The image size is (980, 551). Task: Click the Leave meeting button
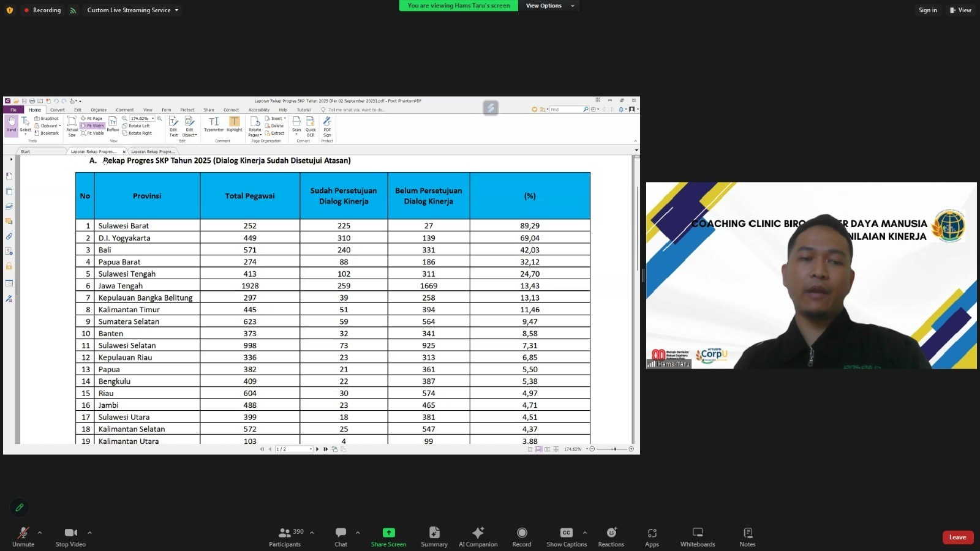pos(957,538)
